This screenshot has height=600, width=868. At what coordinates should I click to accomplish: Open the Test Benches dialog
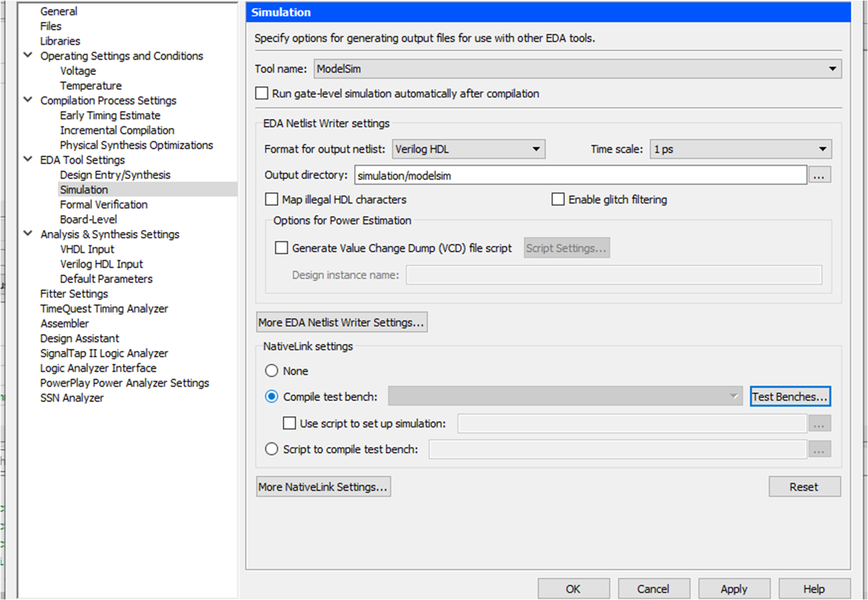790,397
